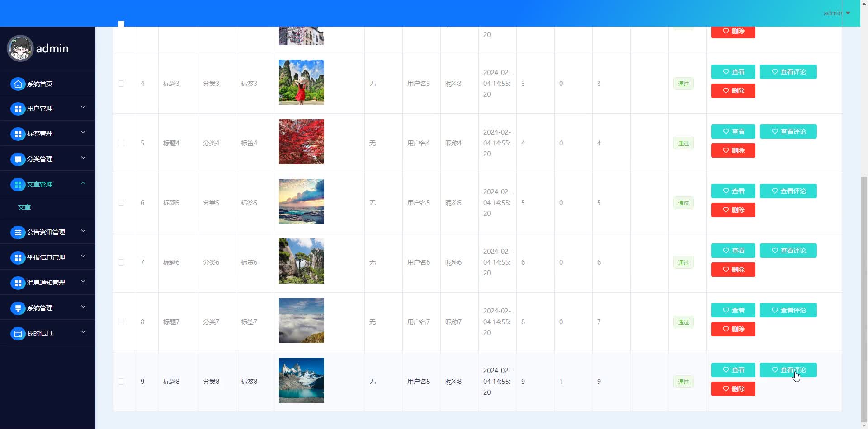868x429 pixels.
Task: Click the 消息通知管理 sidebar icon
Action: coord(18,283)
